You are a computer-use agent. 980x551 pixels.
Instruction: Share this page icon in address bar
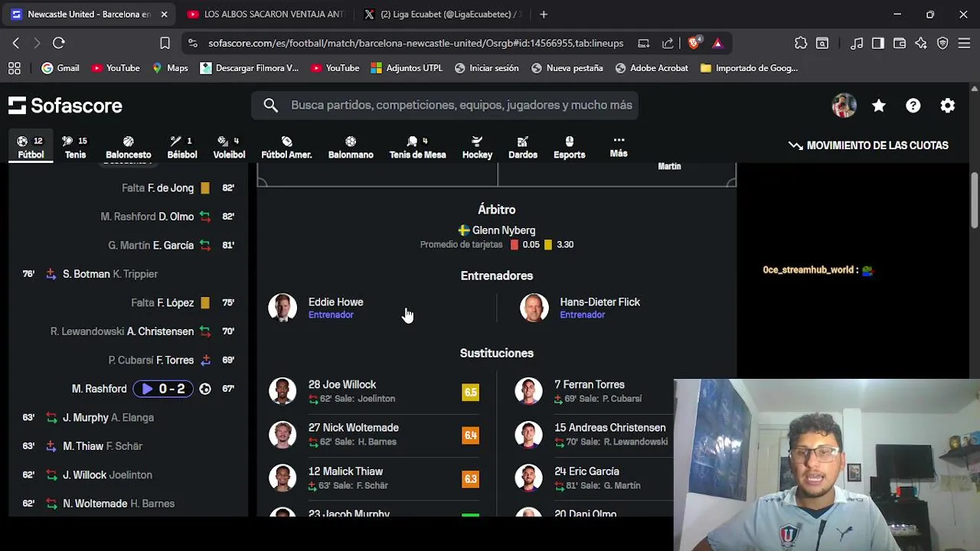(668, 43)
